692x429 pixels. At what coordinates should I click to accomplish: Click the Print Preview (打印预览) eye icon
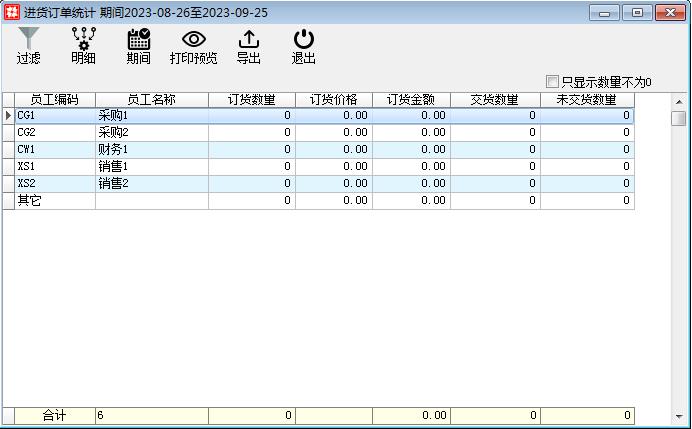193,39
